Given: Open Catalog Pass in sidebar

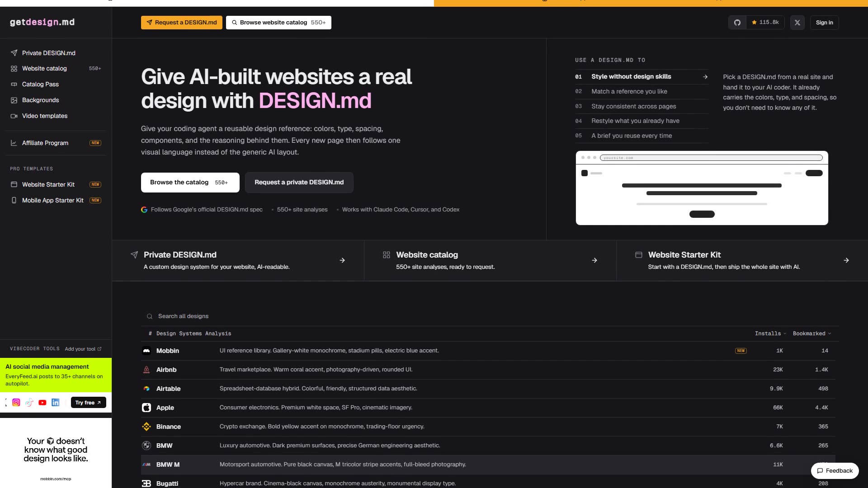Looking at the screenshot, I should [x=56, y=84].
